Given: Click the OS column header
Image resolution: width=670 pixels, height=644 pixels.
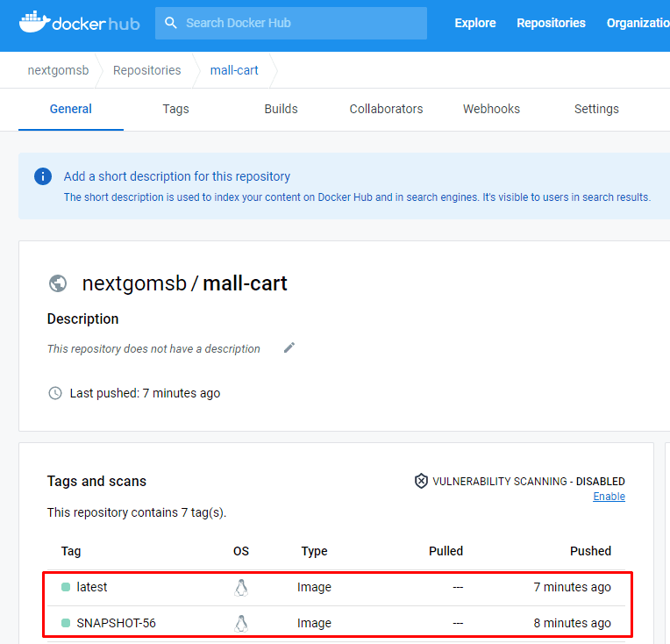Looking at the screenshot, I should [241, 551].
